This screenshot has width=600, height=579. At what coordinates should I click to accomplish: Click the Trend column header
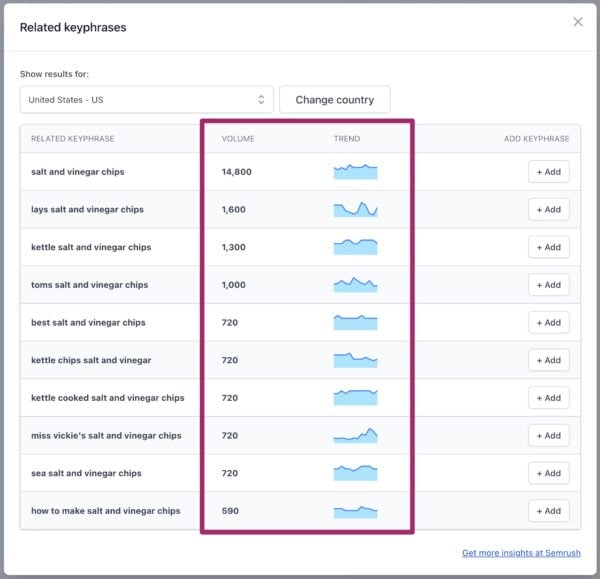[x=346, y=139]
